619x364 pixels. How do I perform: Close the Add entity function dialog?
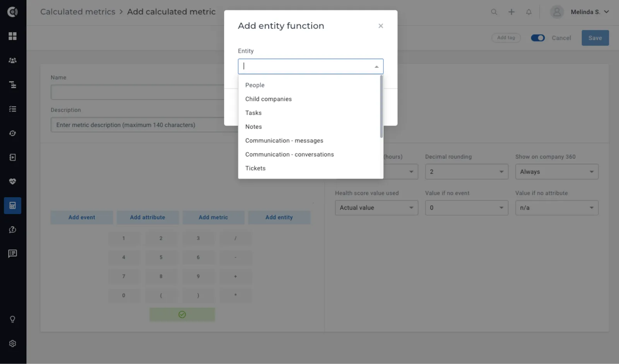click(381, 26)
